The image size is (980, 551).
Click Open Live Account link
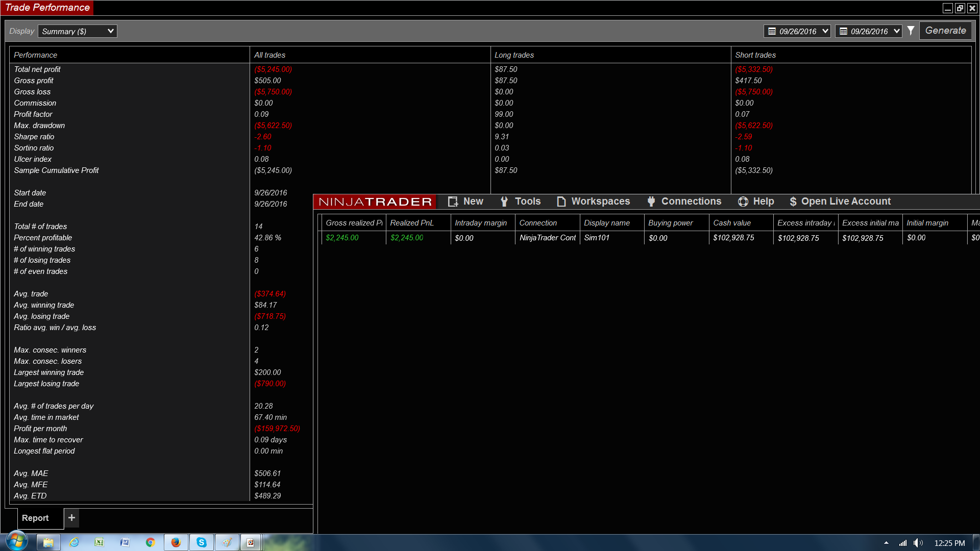tap(840, 202)
